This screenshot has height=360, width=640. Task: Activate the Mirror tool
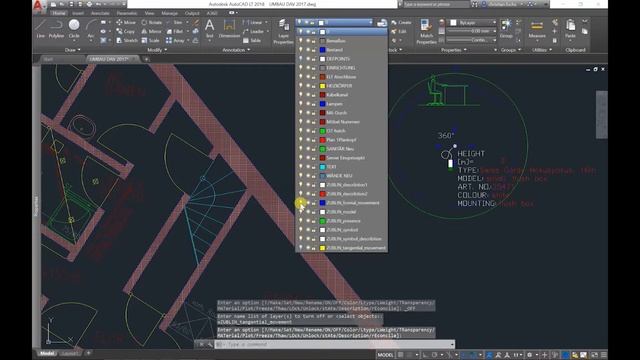(x=151, y=31)
